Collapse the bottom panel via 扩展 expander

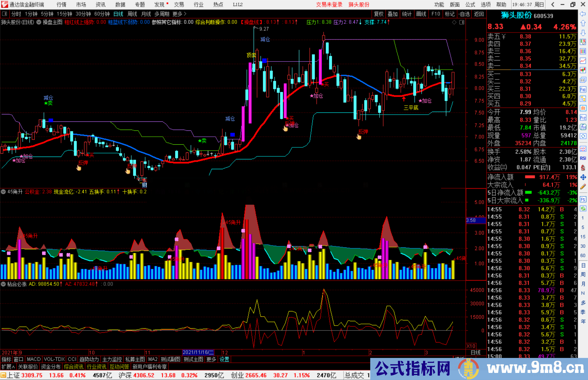(8, 367)
